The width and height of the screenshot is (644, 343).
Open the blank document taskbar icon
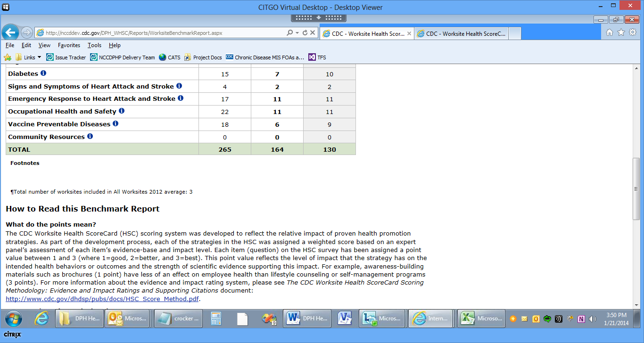[x=242, y=318]
